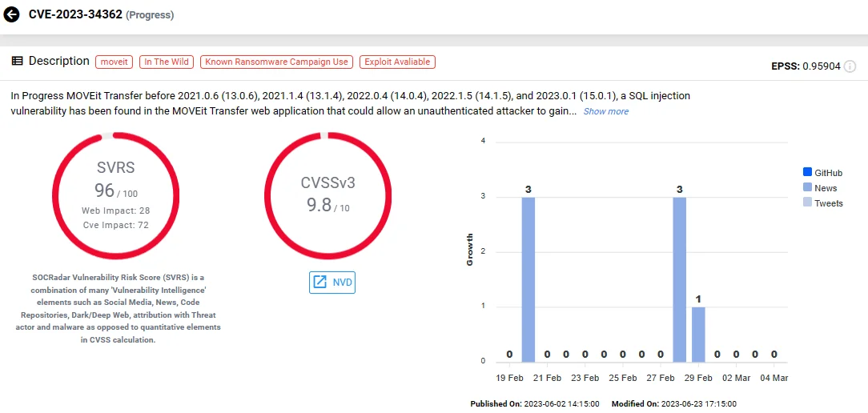
Task: Toggle News series in chart legend
Action: (820, 188)
